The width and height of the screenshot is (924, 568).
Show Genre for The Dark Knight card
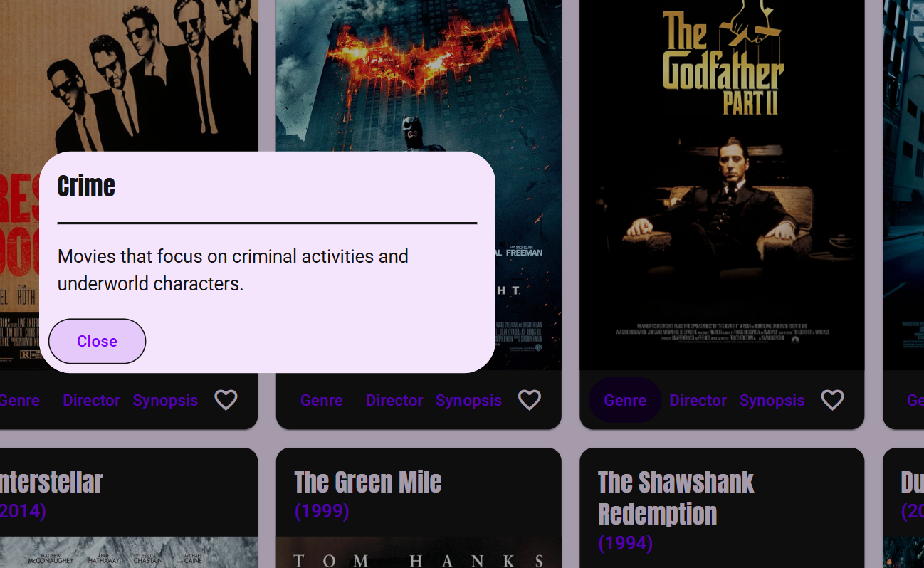[322, 400]
